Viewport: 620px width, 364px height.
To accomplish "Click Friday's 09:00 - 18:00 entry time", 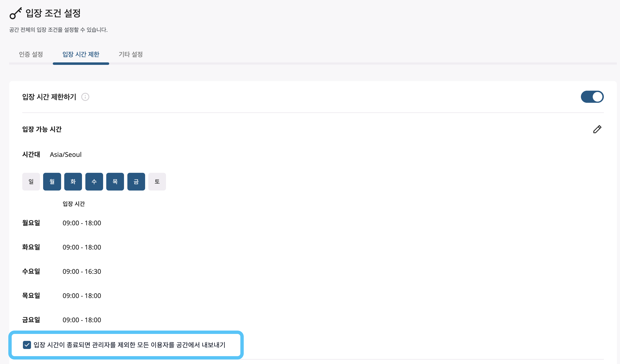I will [x=82, y=320].
